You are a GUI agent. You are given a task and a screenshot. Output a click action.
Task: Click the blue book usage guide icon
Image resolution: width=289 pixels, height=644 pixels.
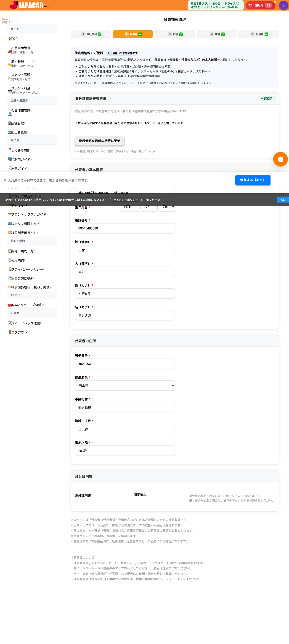point(10,159)
